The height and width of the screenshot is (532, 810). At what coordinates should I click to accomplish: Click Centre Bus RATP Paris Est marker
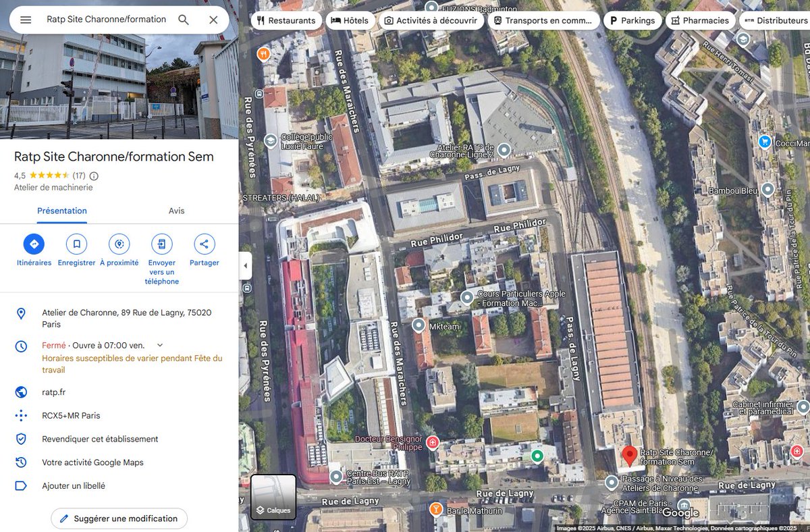336,477
